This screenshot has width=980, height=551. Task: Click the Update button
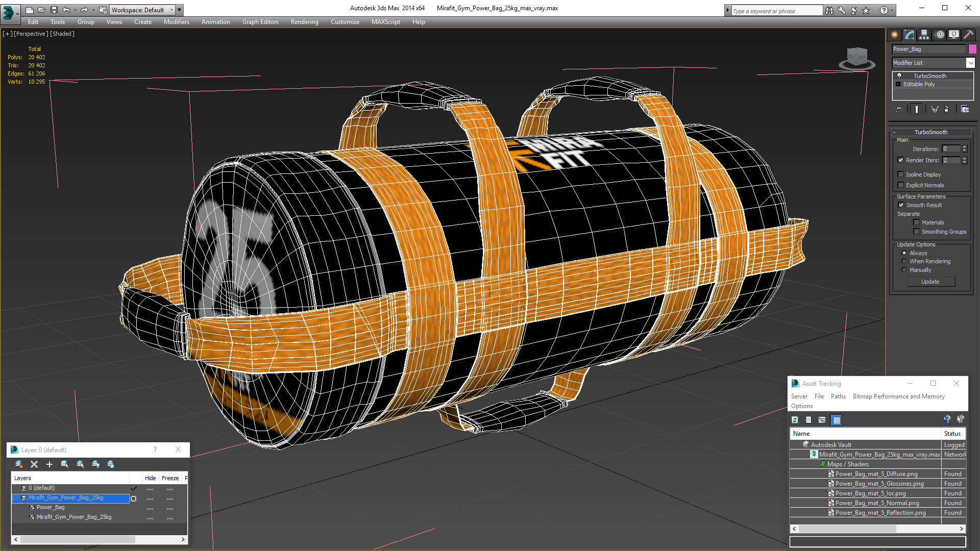coord(930,282)
